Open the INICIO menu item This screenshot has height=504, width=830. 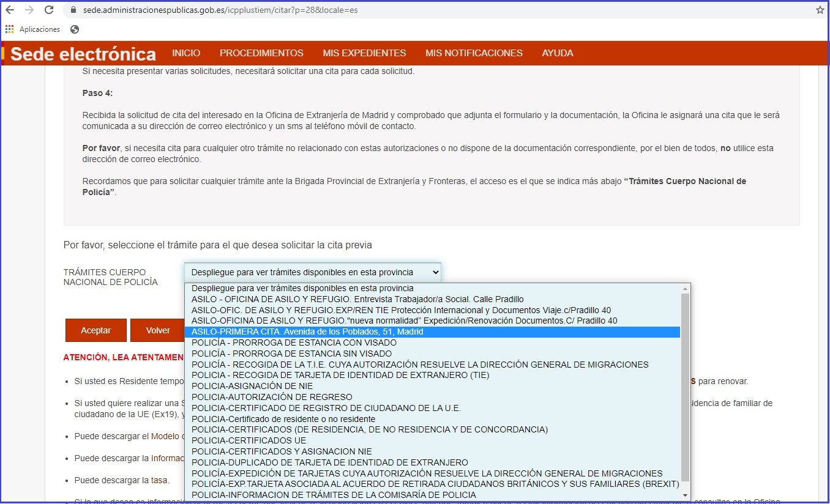186,53
